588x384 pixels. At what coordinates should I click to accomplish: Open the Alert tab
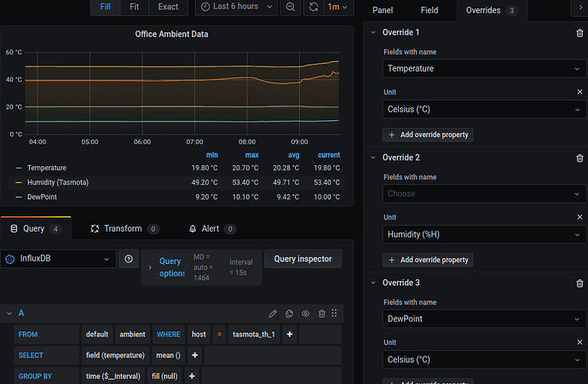[212, 228]
